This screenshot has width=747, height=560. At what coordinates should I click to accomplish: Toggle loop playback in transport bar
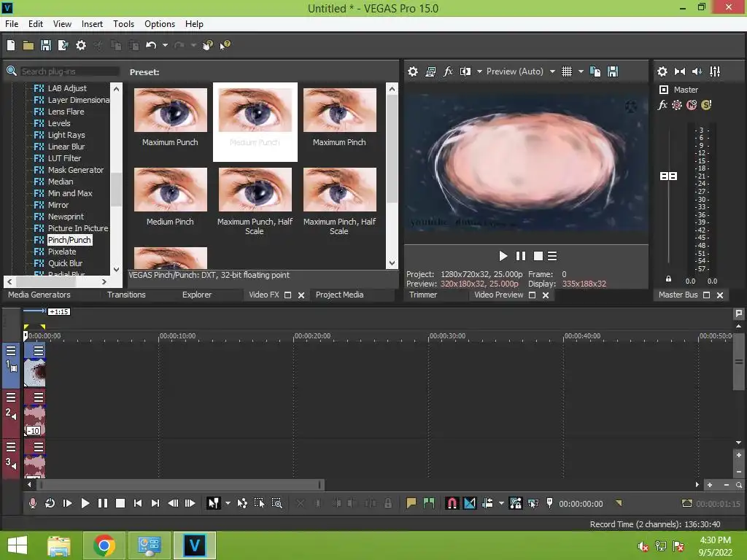coord(50,503)
